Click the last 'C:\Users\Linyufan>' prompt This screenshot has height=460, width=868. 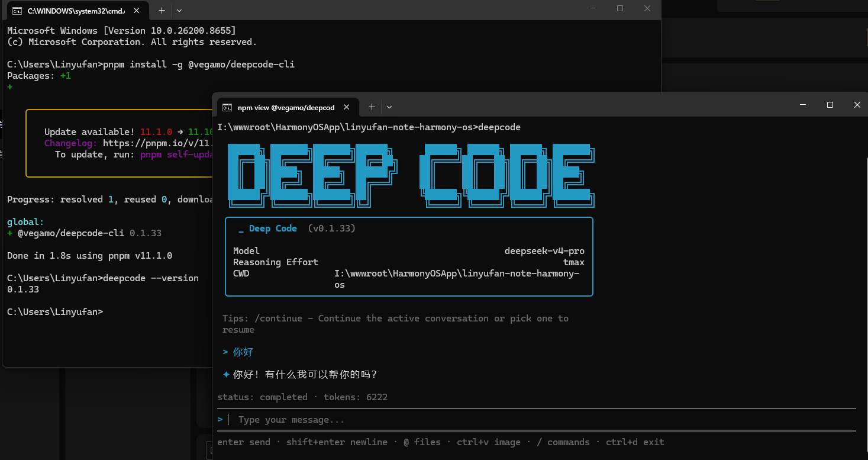point(55,312)
